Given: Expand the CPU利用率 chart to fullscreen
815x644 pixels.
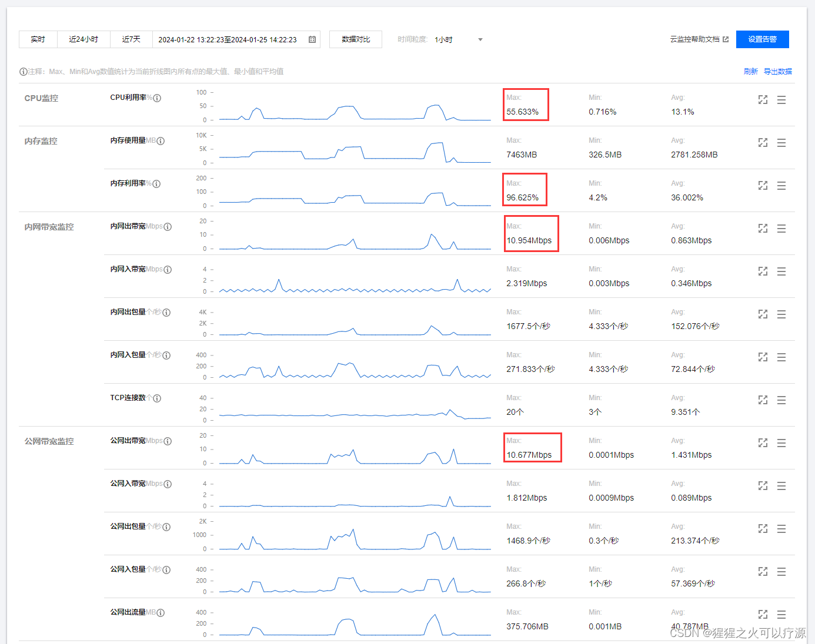Looking at the screenshot, I should 763,100.
